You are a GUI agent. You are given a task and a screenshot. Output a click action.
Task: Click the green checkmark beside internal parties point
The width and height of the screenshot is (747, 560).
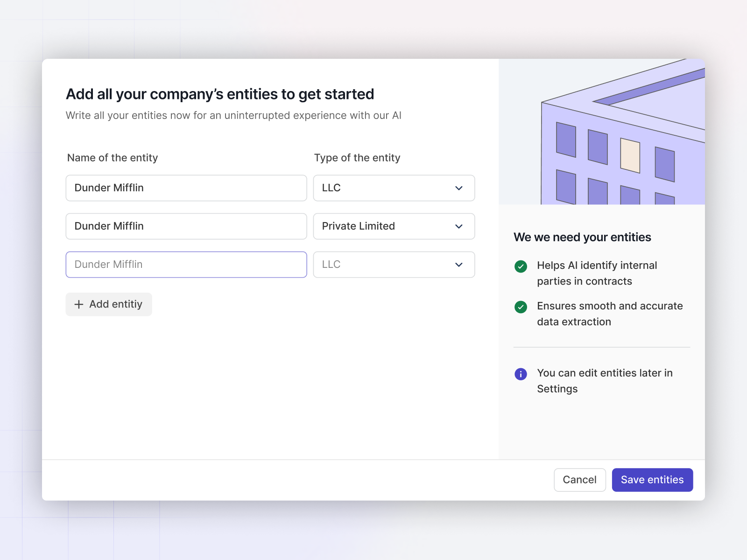coord(521,266)
